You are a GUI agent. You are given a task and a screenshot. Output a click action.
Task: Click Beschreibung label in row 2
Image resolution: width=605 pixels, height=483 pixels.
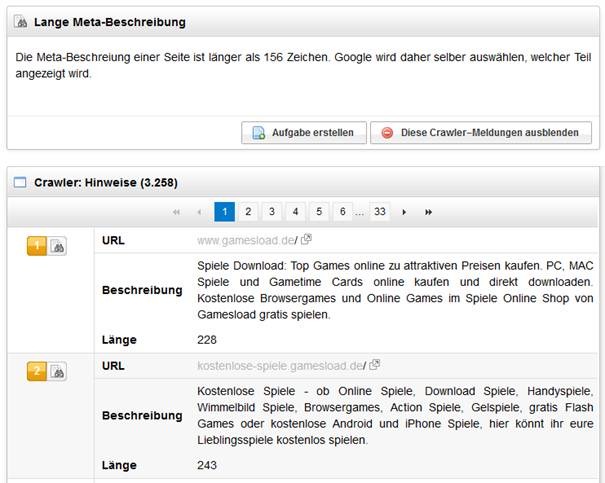(x=142, y=415)
